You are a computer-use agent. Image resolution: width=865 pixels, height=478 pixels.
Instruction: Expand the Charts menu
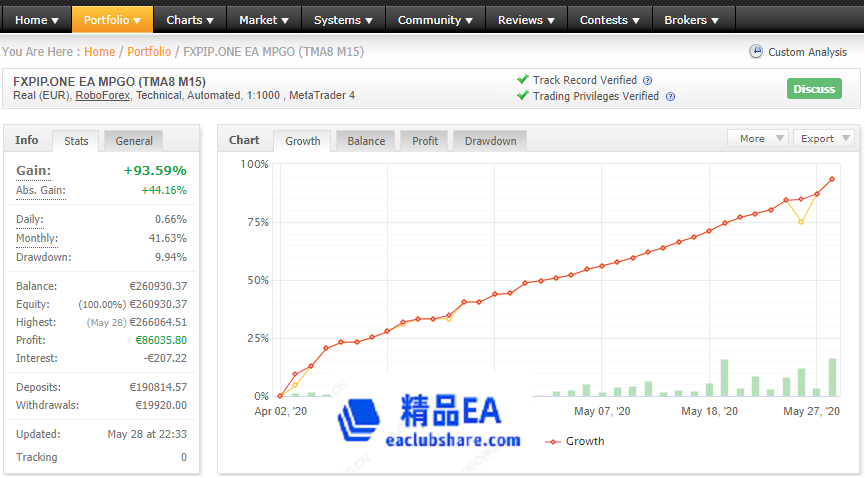pyautogui.click(x=190, y=20)
